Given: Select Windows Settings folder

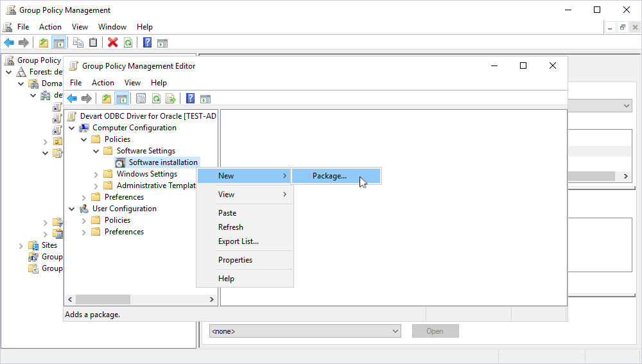Looking at the screenshot, I should tap(147, 174).
